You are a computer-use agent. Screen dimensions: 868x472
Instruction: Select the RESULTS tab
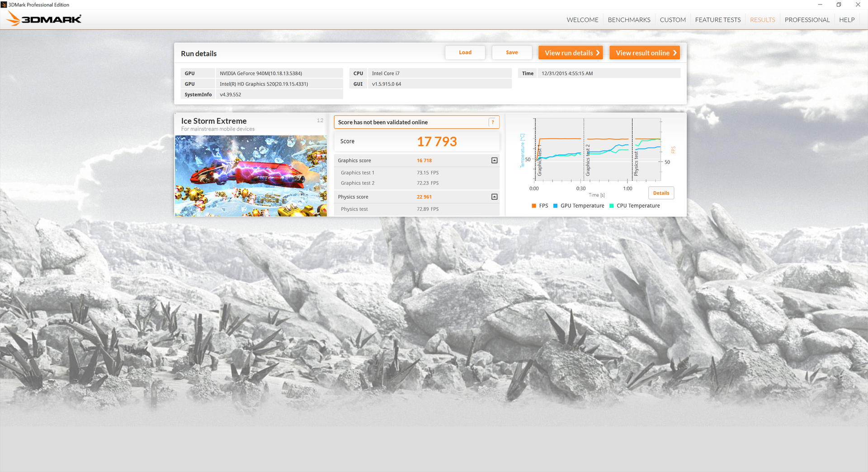[762, 20]
